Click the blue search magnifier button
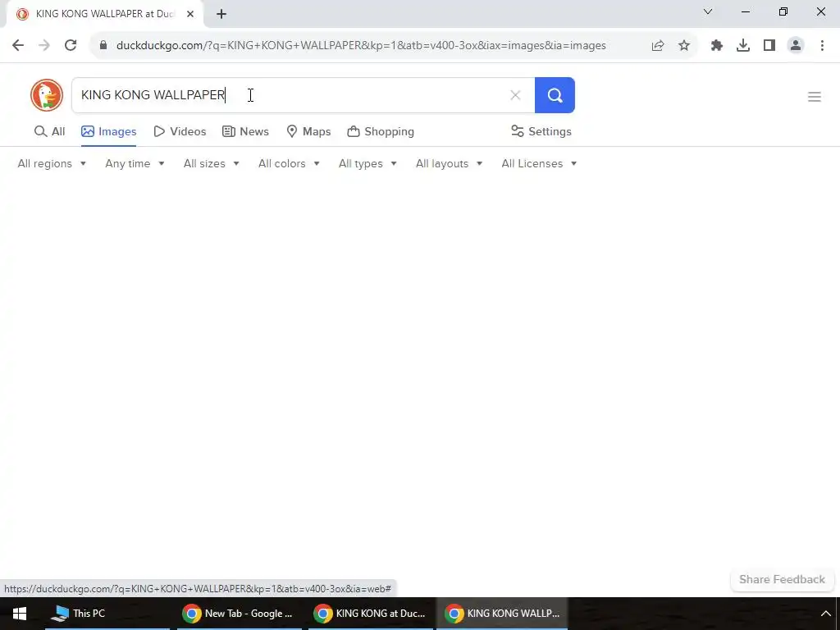This screenshot has width=840, height=630. click(555, 95)
